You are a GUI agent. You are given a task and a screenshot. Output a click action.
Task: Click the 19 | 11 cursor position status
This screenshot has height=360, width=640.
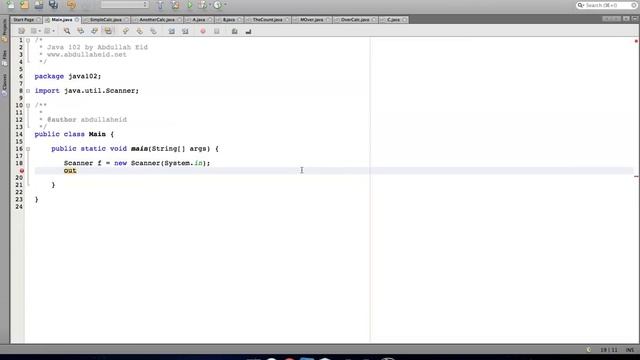tap(609, 350)
